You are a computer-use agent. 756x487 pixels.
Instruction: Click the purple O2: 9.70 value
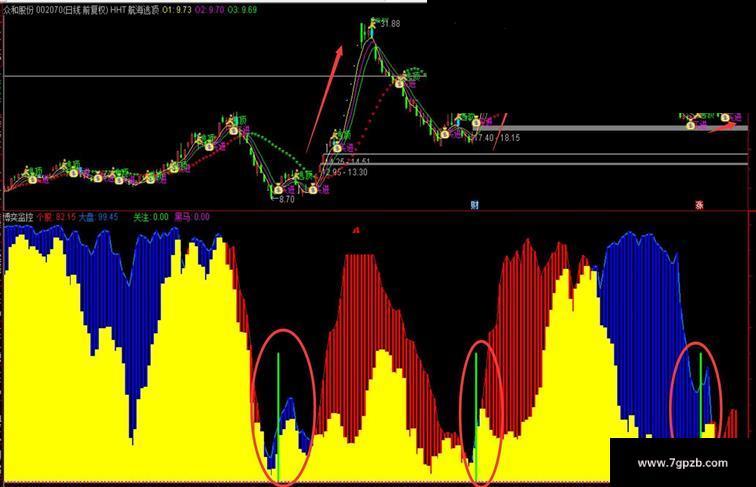(x=210, y=10)
